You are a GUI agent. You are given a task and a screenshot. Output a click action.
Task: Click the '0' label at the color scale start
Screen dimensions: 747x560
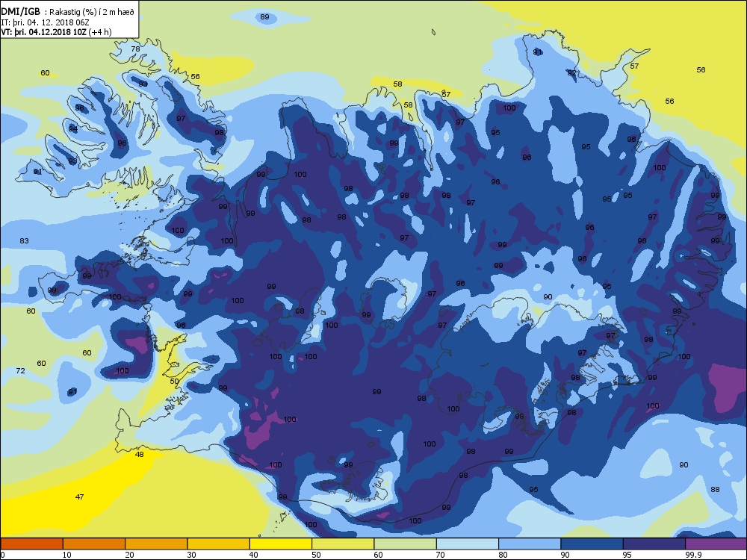(x=3, y=555)
